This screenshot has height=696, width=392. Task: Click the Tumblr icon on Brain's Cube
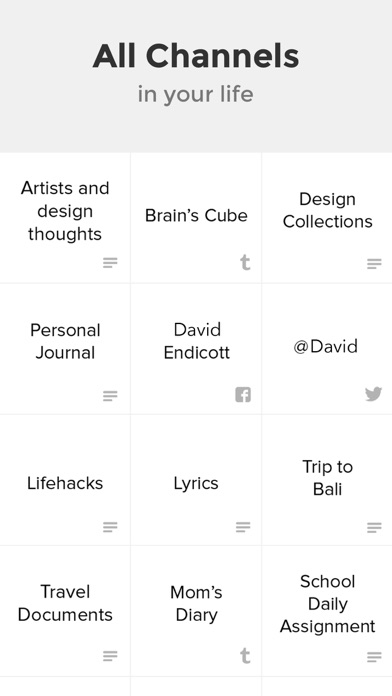tap(245, 262)
